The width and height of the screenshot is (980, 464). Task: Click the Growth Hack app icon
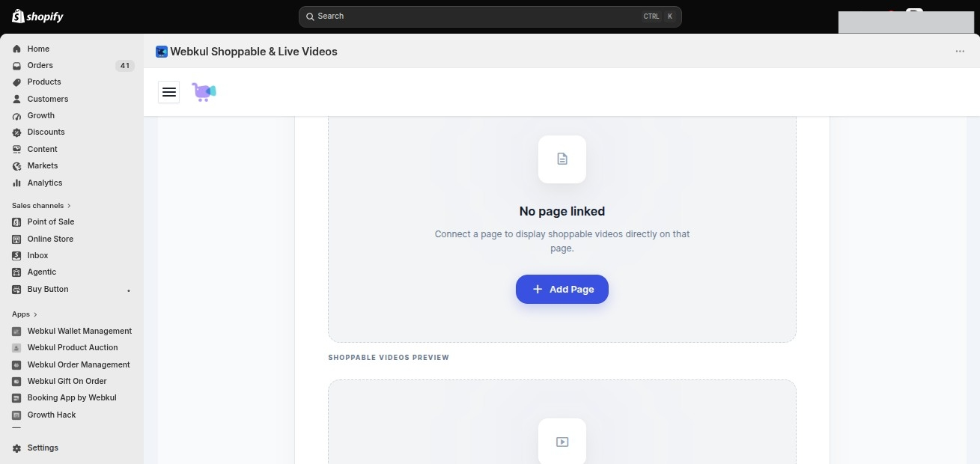coord(16,415)
